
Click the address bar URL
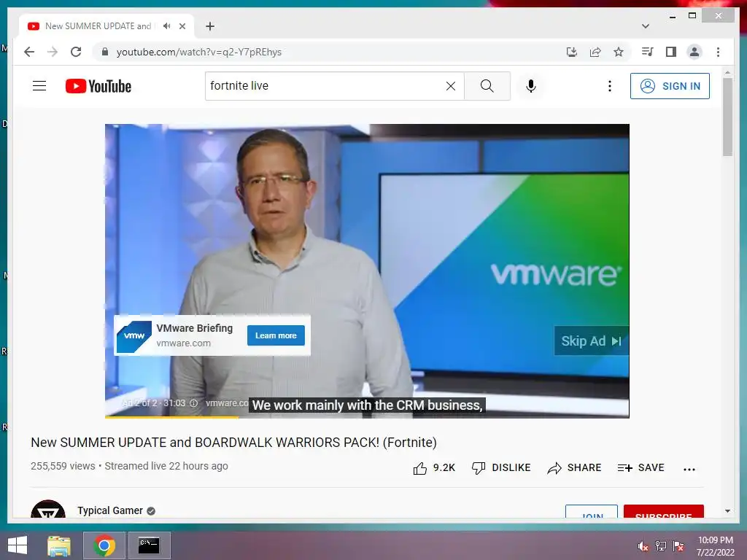click(x=199, y=52)
